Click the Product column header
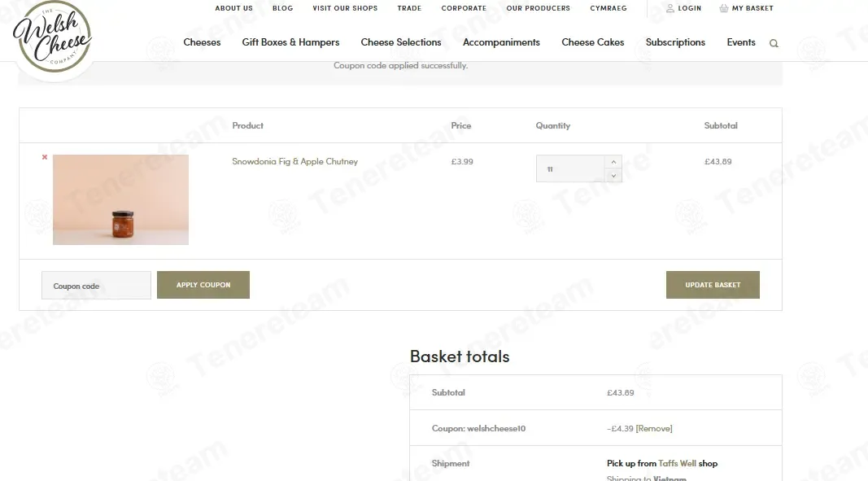Image resolution: width=868 pixels, height=481 pixels. (247, 126)
